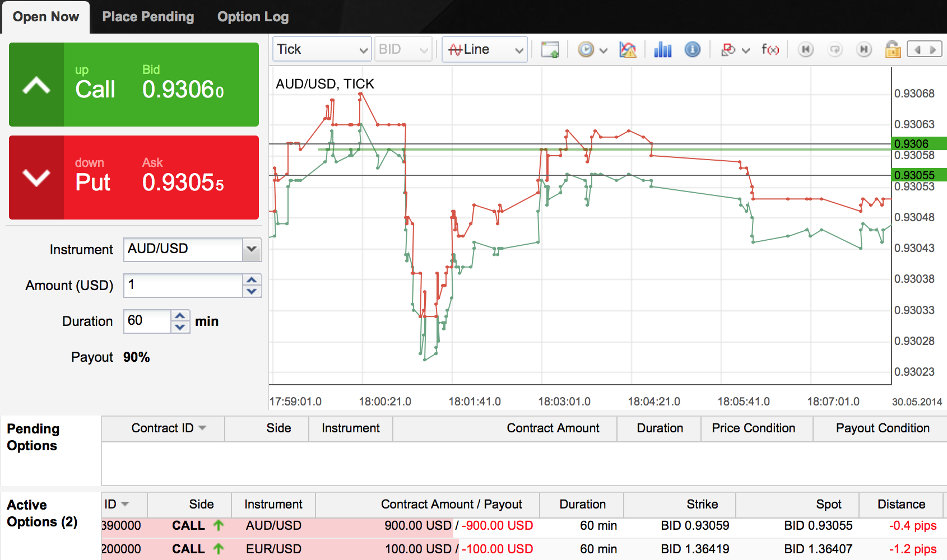This screenshot has width=947, height=560.
Task: Click the red Put down button
Action: [134, 178]
